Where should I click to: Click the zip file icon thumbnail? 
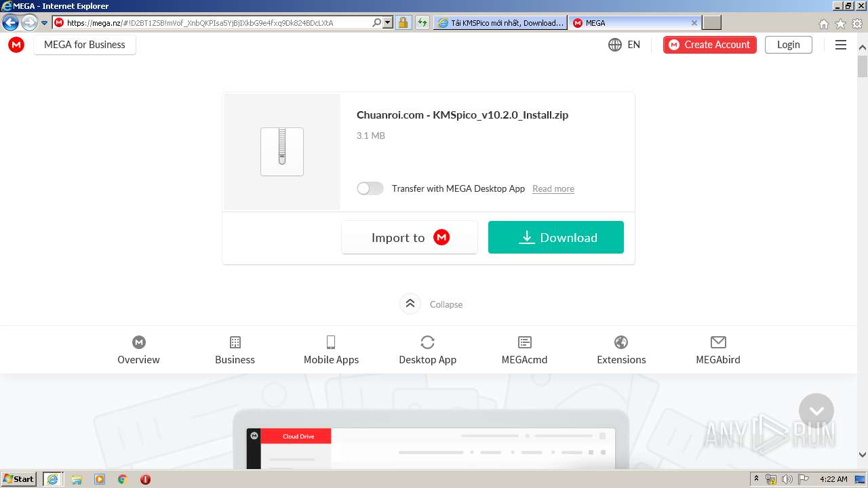(x=282, y=152)
